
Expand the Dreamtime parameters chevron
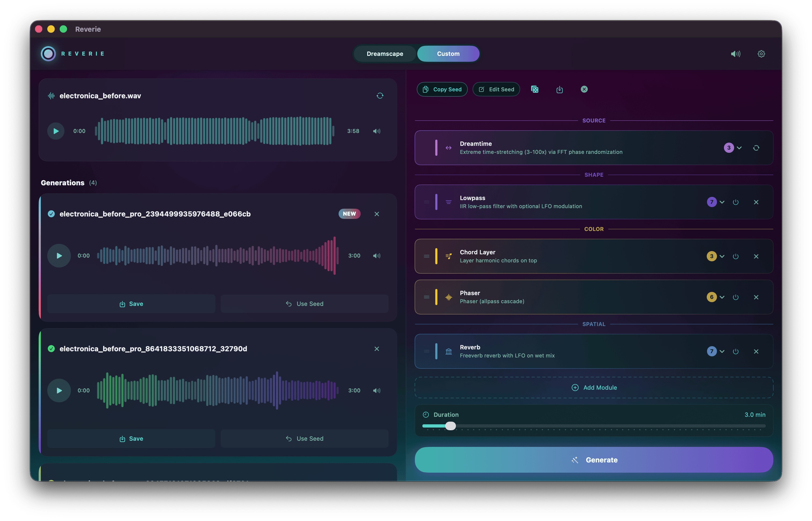[x=739, y=148]
